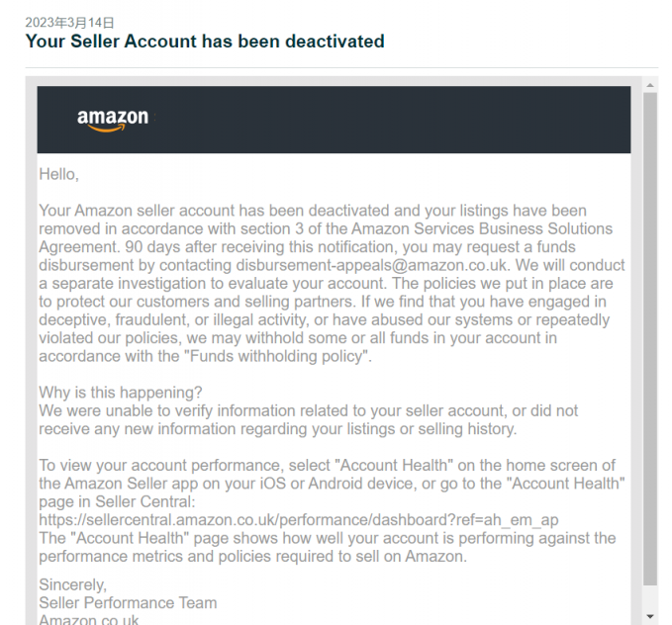This screenshot has height=625, width=672.
Task: Click the first "Account Health" mention
Action: (x=394, y=465)
